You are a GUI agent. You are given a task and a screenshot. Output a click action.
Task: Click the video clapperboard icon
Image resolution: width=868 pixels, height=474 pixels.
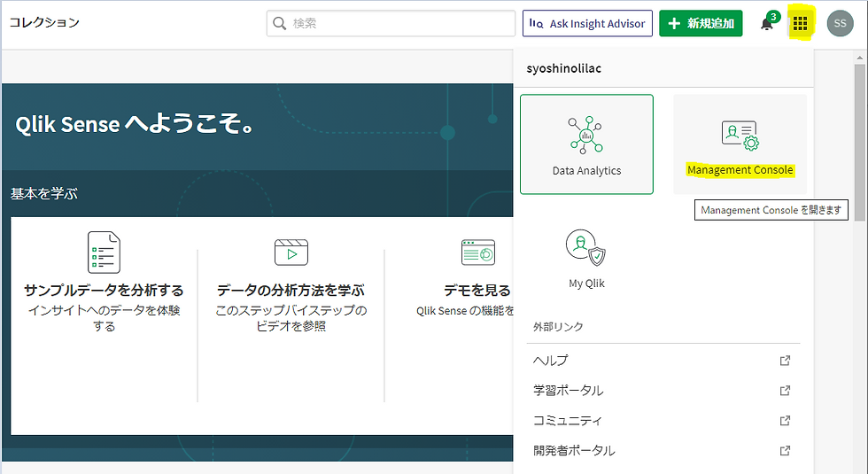(291, 253)
